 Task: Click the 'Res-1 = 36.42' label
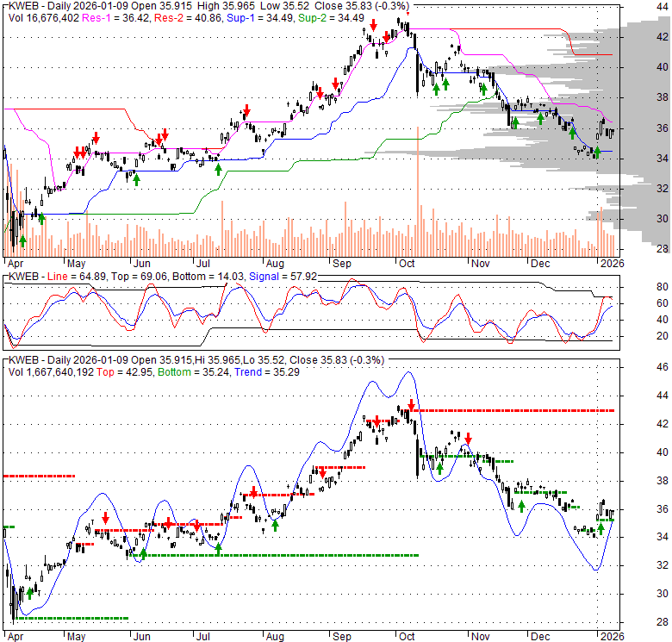[x=115, y=18]
